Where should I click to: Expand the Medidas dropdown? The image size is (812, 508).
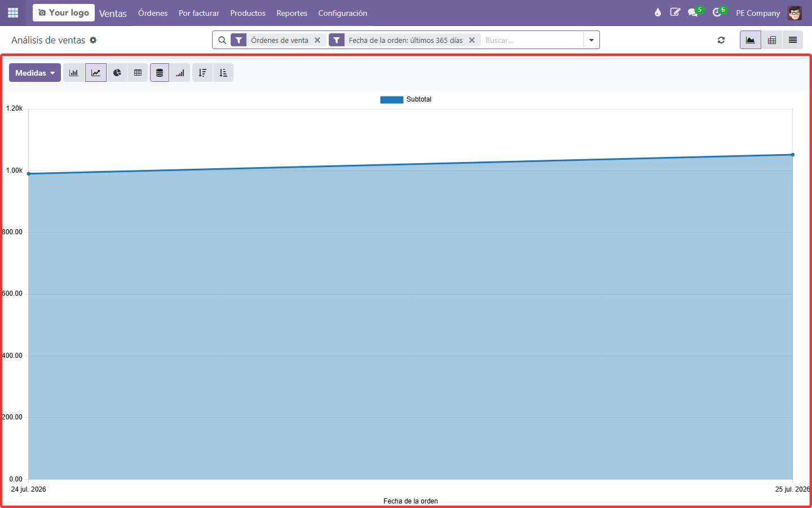click(x=35, y=73)
